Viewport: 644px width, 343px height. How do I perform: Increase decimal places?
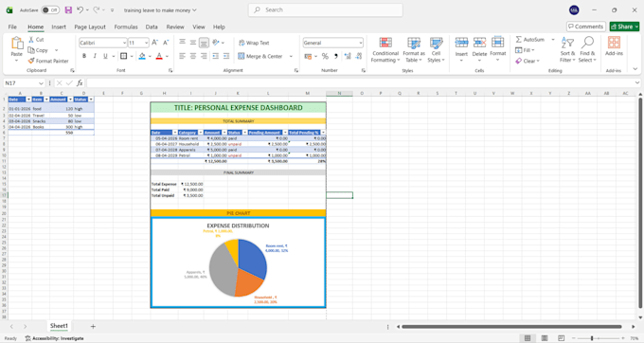[x=348, y=56]
